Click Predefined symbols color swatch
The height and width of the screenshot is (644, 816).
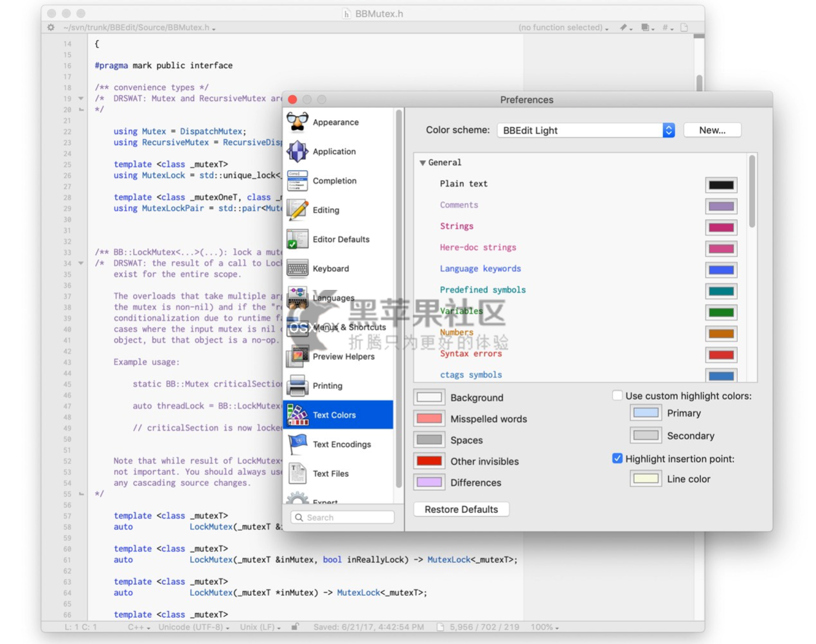pos(721,291)
